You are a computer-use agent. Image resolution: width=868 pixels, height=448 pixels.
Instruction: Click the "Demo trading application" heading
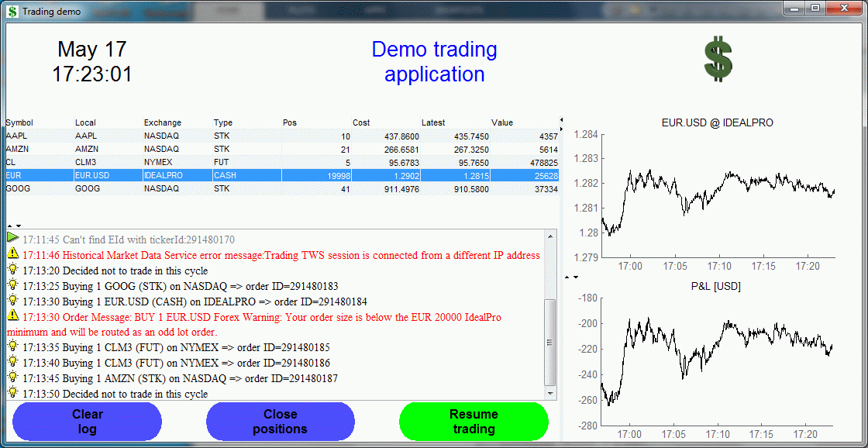[434, 61]
